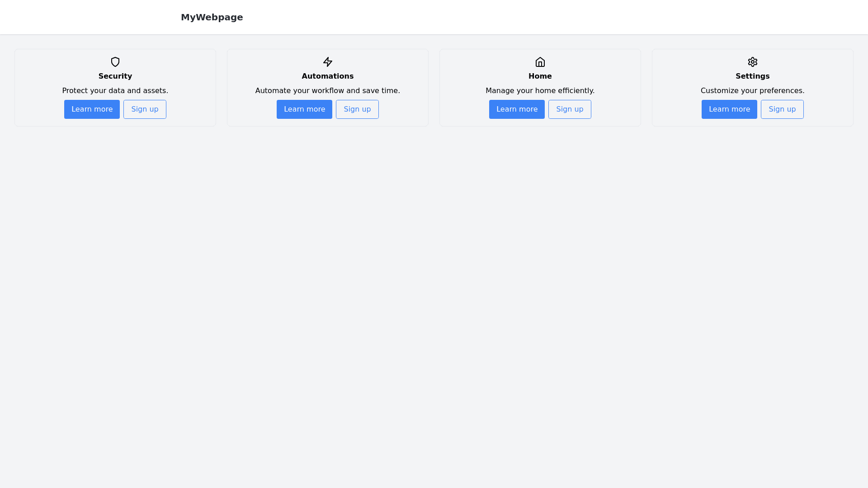Click the shield icon on Security card
The width and height of the screenshot is (868, 488).
tap(115, 62)
